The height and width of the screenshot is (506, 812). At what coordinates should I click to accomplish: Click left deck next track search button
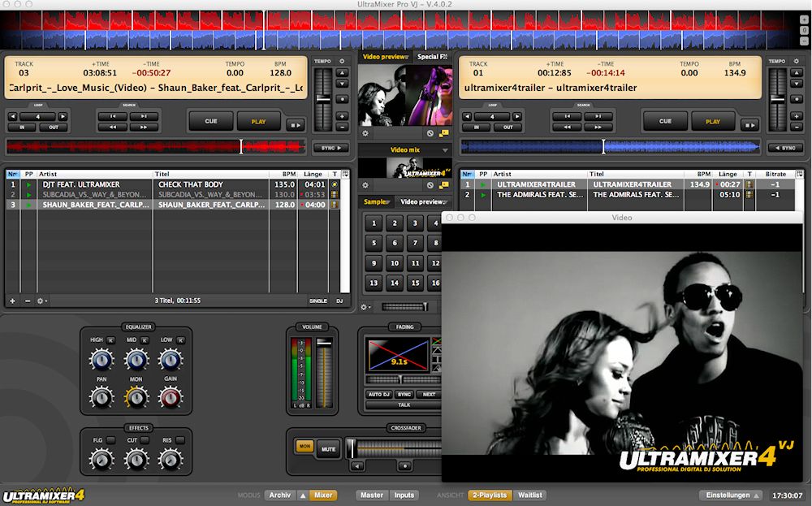144,116
